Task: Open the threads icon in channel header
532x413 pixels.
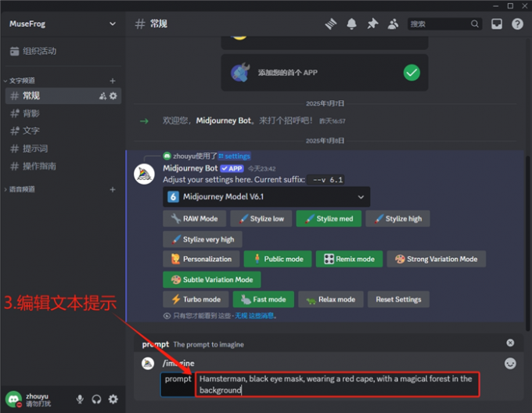Action: [x=331, y=23]
